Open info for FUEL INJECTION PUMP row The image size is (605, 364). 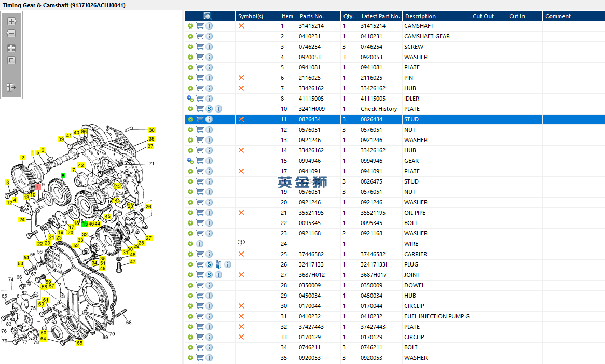(209, 316)
